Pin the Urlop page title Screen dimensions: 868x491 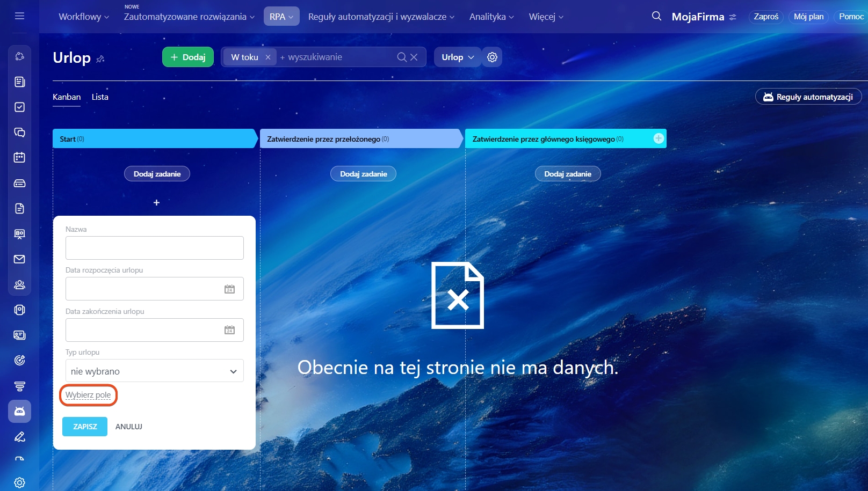[100, 59]
